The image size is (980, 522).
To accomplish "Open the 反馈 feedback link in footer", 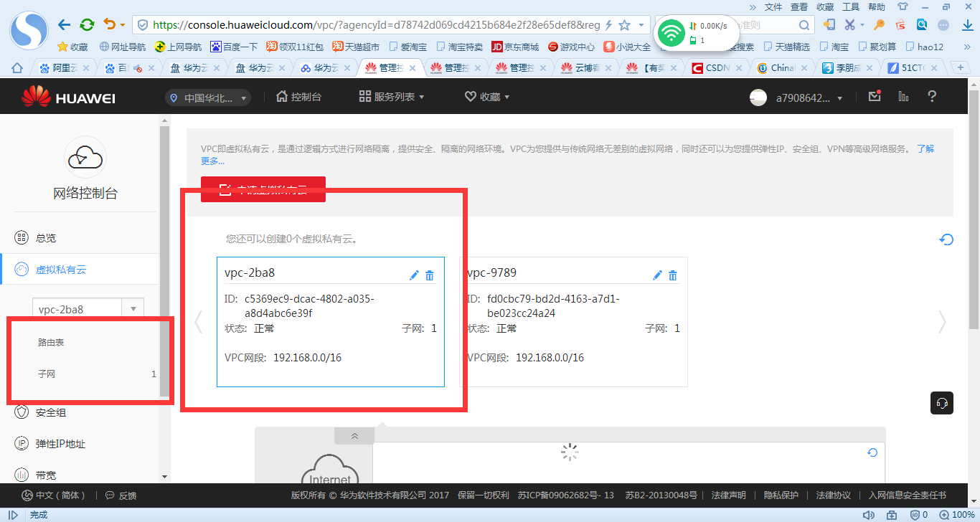I will click(x=121, y=495).
